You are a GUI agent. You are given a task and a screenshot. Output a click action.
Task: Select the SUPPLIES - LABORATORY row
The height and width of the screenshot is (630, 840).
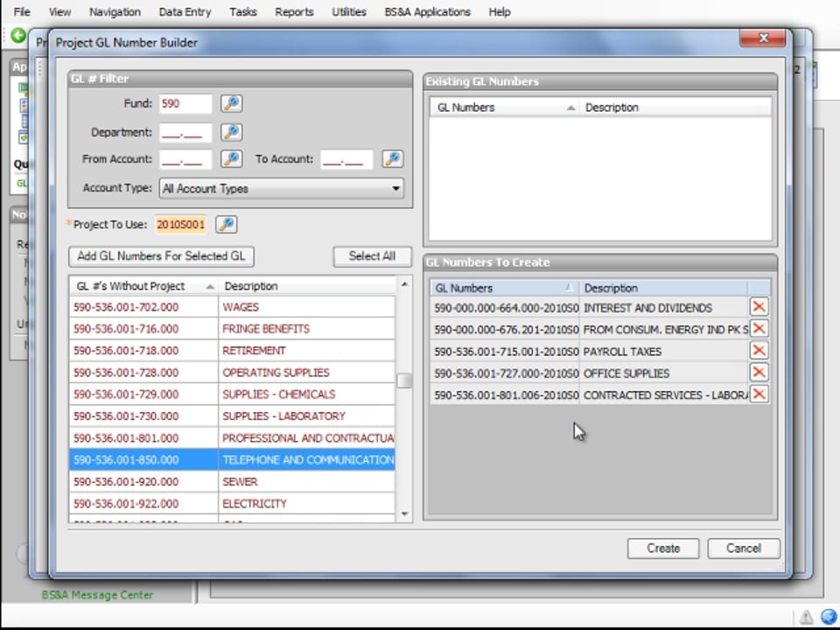[x=233, y=416]
